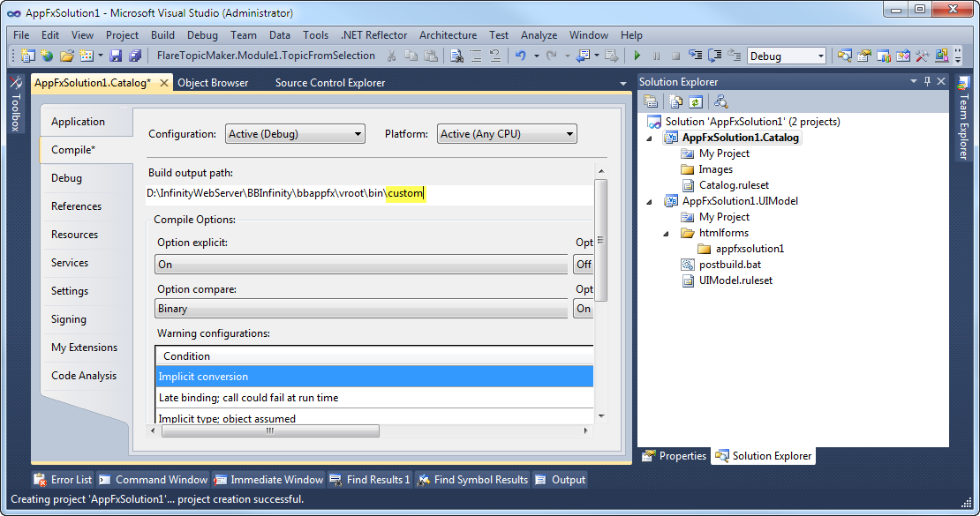This screenshot has height=516, width=980.
Task: Open the Add New Item dropdown arrow
Action: pos(100,56)
